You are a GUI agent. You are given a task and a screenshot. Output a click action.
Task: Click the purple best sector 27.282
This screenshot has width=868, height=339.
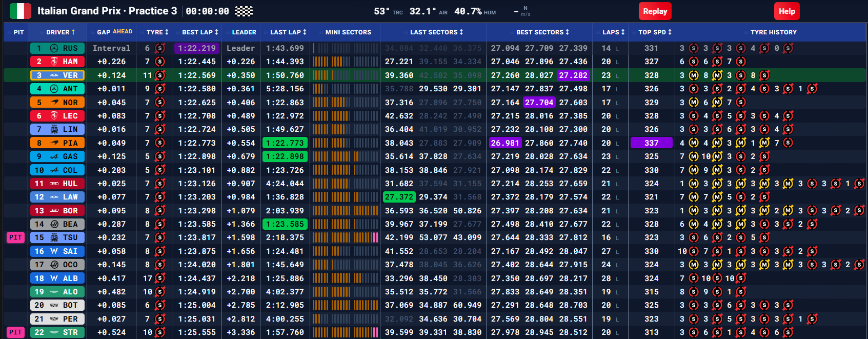coord(573,75)
